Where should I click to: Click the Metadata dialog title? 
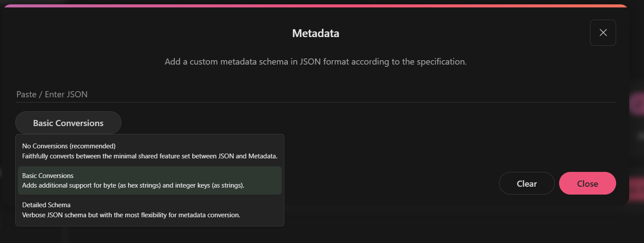315,33
